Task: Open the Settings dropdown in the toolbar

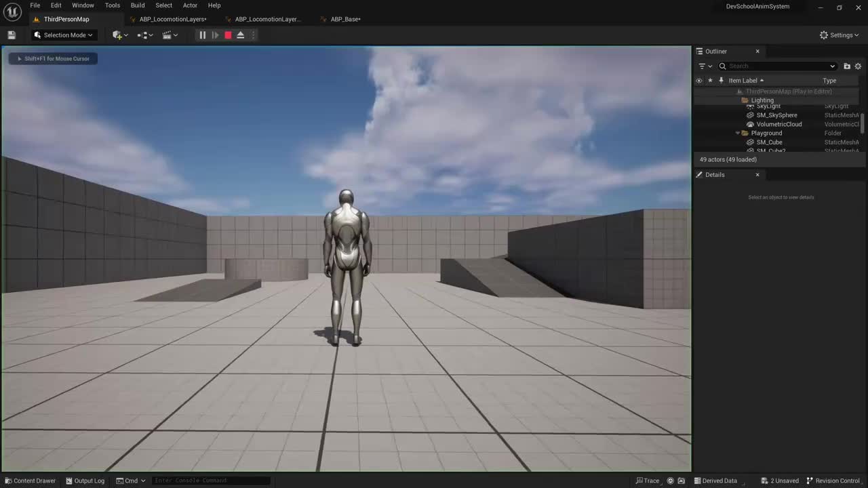Action: pos(839,35)
